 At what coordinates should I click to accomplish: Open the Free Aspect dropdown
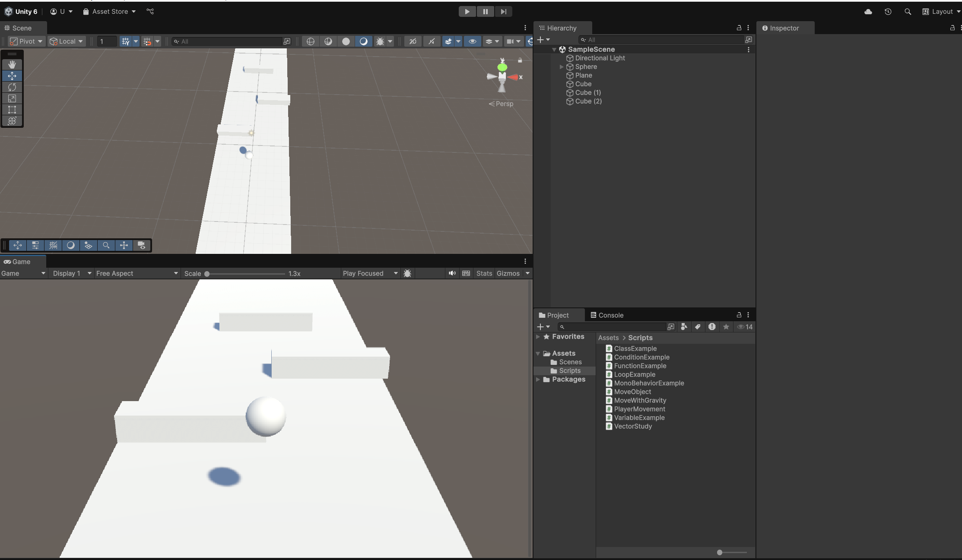(x=137, y=273)
